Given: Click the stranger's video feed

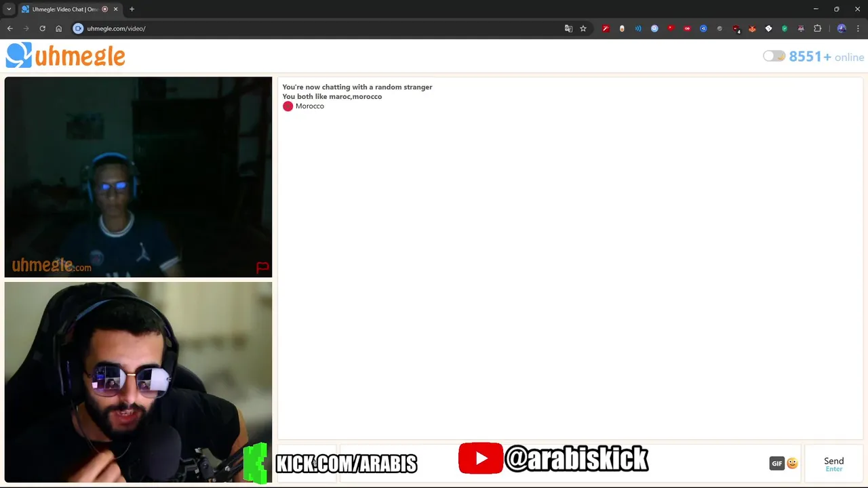Looking at the screenshot, I should coord(138,177).
